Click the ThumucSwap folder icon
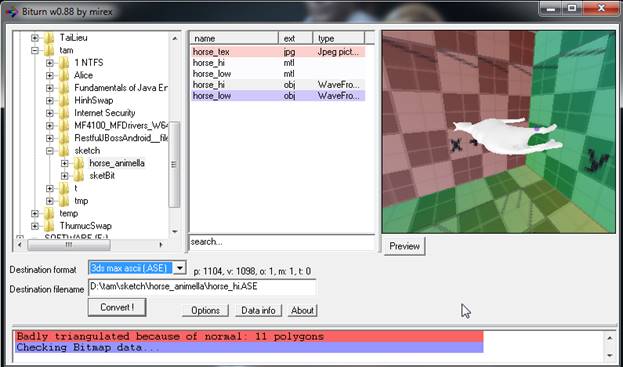 pos(49,226)
